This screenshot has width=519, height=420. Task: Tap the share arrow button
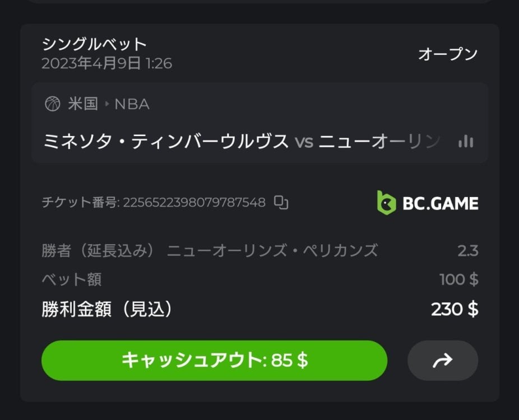click(x=443, y=361)
